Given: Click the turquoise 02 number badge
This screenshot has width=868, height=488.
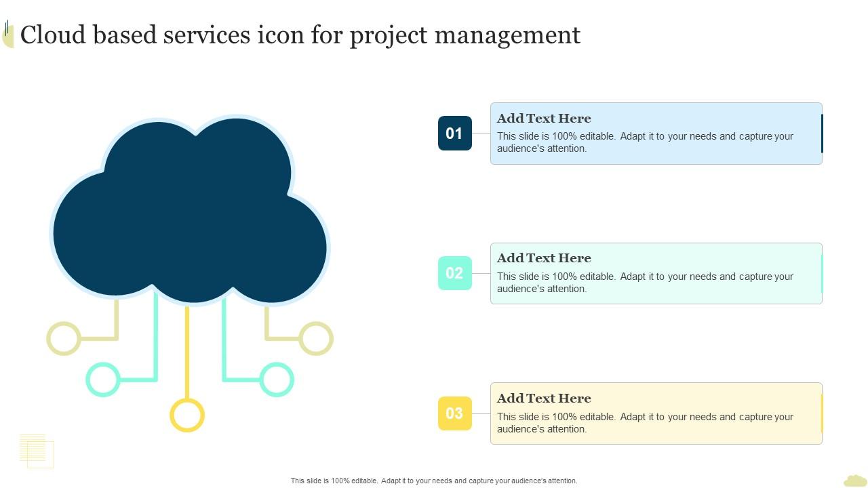Looking at the screenshot, I should click(x=455, y=273).
